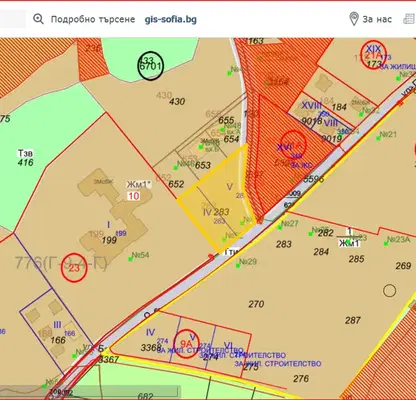Click the white-boxed 10 label
Image resolution: width=416 pixels, height=400 pixels.
point(134,196)
